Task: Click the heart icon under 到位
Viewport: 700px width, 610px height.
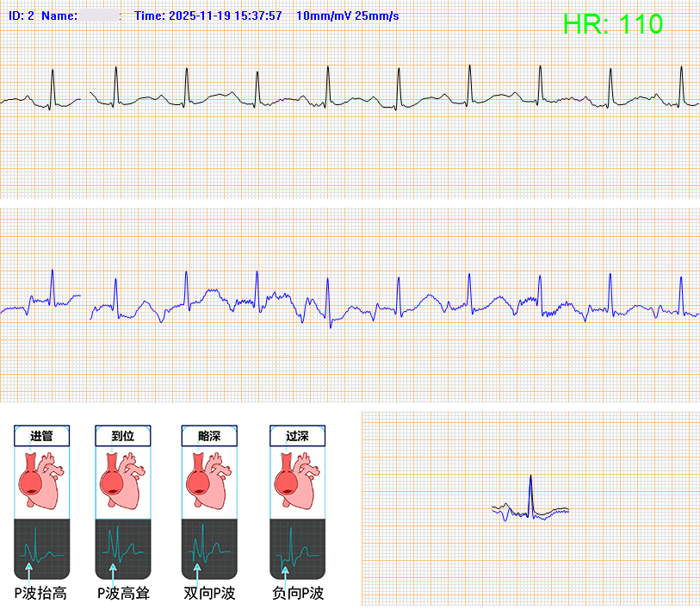Action: (x=123, y=482)
